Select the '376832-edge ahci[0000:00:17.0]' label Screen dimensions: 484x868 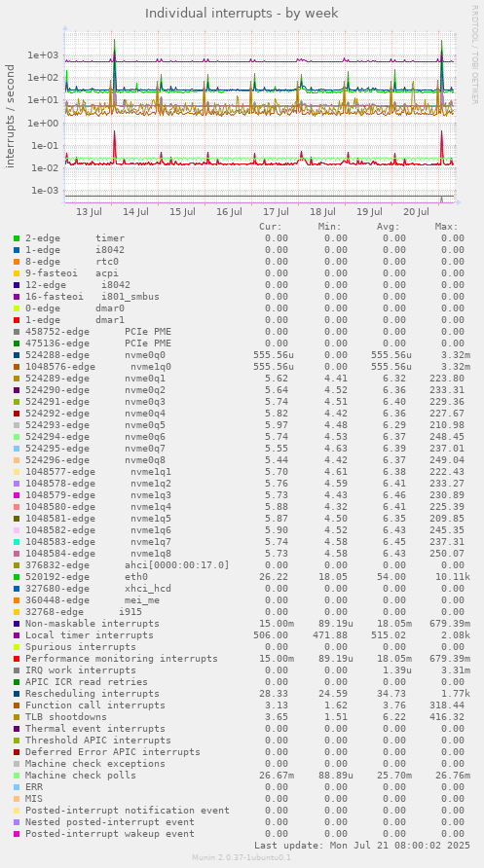(128, 564)
